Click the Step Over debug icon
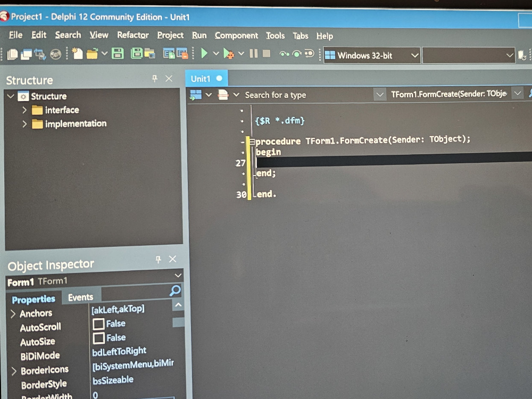Viewport: 532px width, 399px height. point(297,54)
